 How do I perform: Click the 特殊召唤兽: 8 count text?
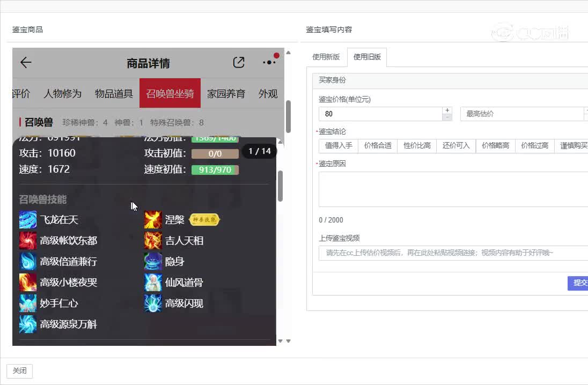(177, 123)
